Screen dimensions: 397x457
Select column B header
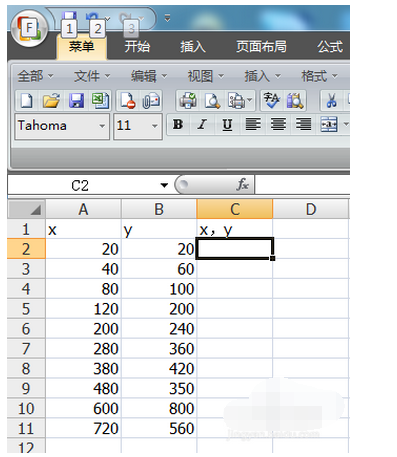point(159,209)
